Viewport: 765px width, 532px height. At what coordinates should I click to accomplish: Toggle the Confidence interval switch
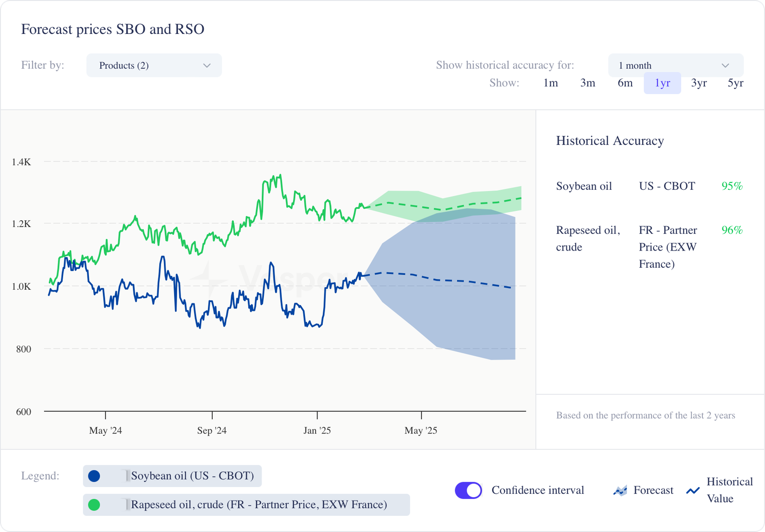coord(469,490)
